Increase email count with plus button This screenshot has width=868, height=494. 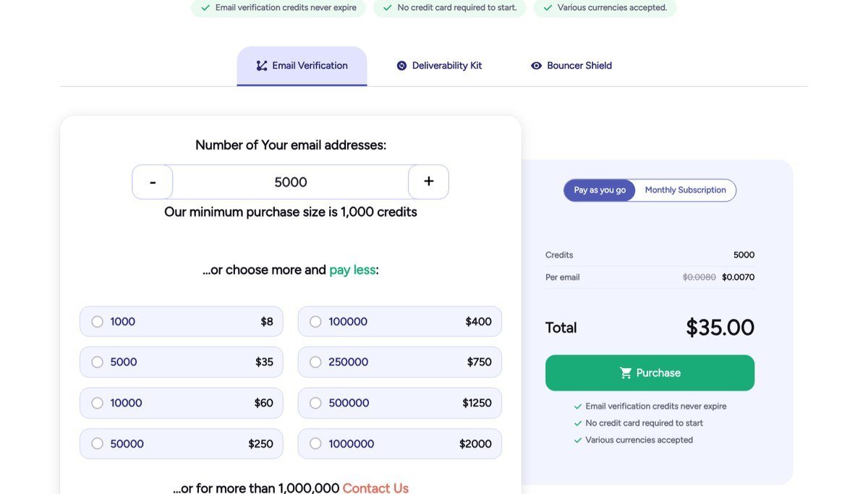pyautogui.click(x=428, y=182)
